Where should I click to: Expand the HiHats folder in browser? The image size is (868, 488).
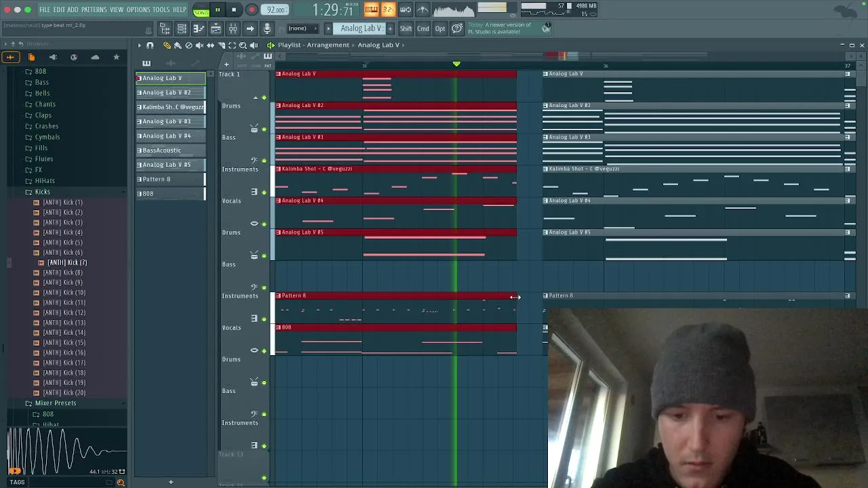(x=45, y=181)
